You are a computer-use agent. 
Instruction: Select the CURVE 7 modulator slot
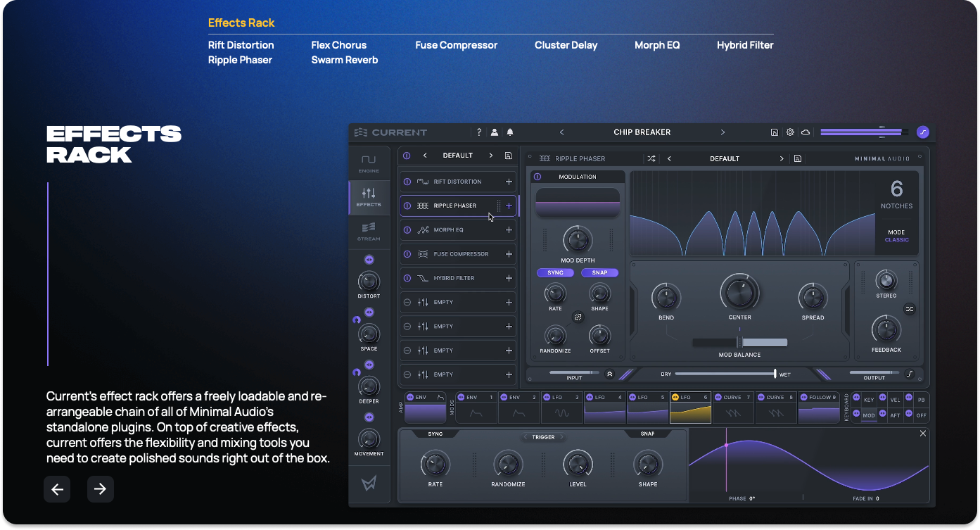coord(733,408)
